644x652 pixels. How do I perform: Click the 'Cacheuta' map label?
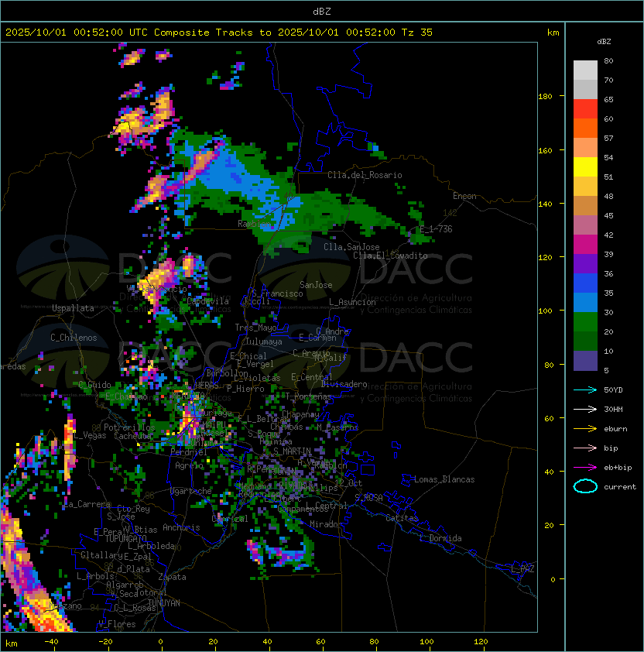pos(132,436)
